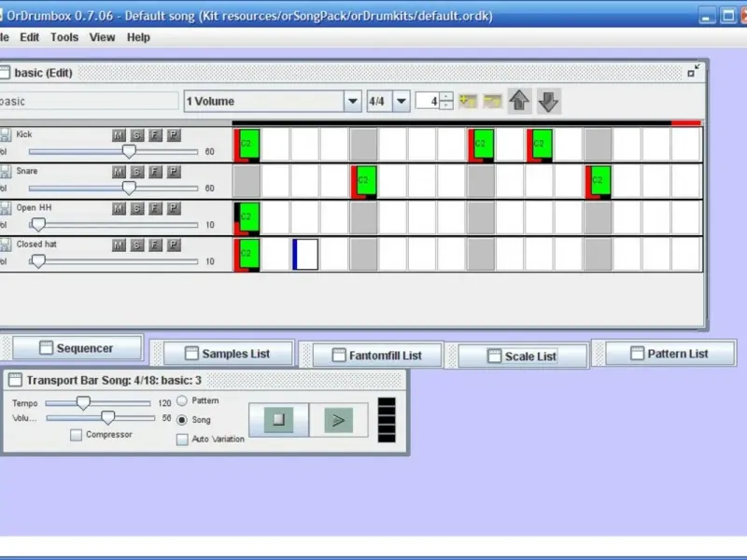Viewport: 747px width, 560px height.
Task: Mute the Snare track with M button
Action: pyautogui.click(x=119, y=172)
